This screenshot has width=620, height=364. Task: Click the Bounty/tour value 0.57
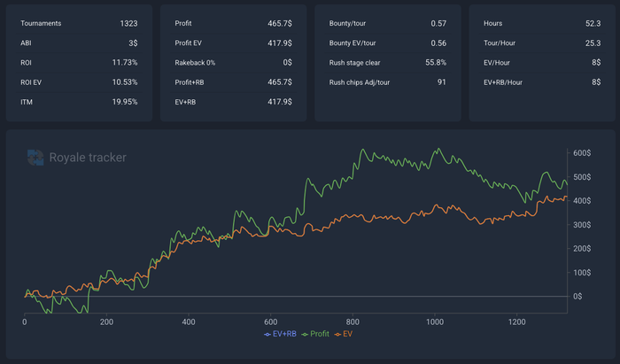(438, 23)
